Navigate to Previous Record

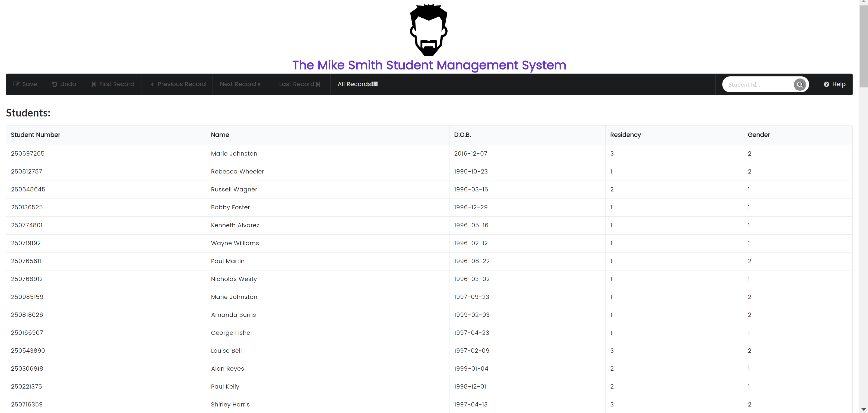click(x=178, y=84)
